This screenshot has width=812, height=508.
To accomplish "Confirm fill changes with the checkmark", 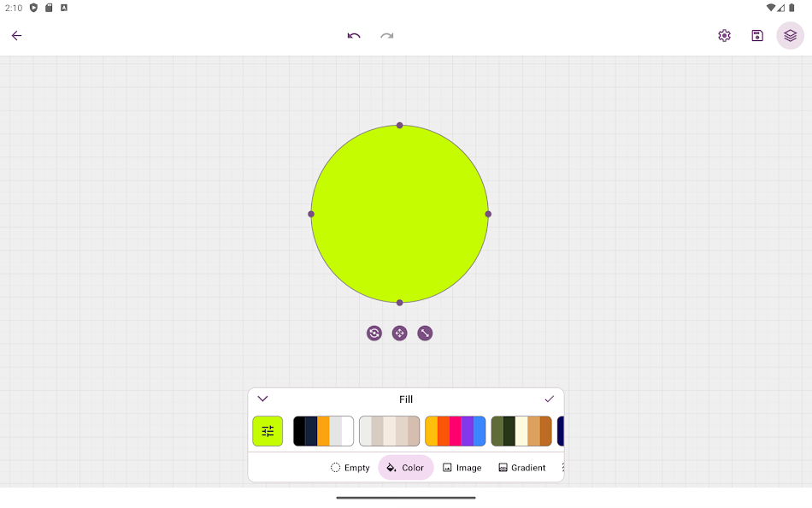I will pos(550,399).
